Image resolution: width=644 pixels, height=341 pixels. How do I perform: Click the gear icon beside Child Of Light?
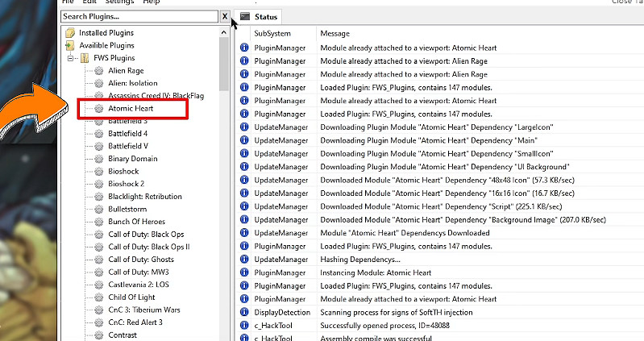(99, 297)
